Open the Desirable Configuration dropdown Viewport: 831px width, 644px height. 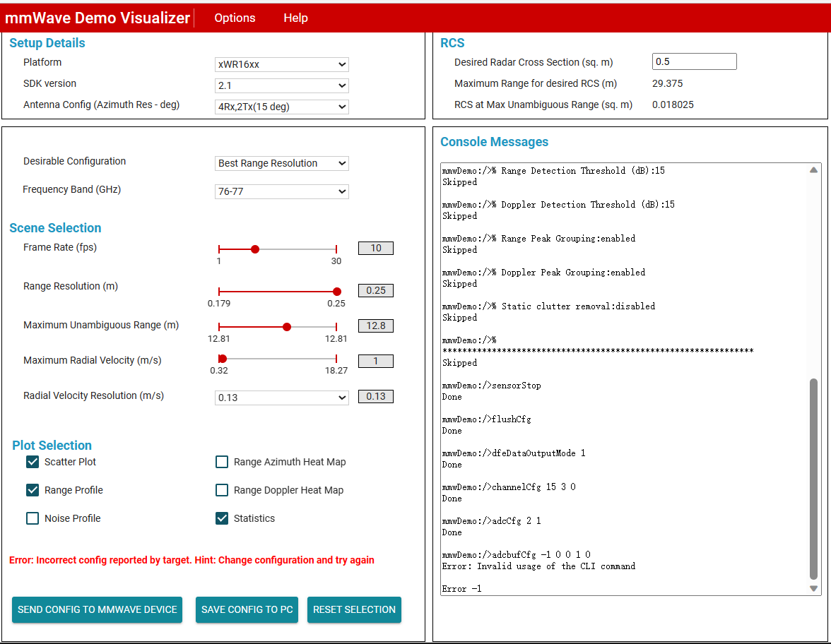pyautogui.click(x=281, y=163)
